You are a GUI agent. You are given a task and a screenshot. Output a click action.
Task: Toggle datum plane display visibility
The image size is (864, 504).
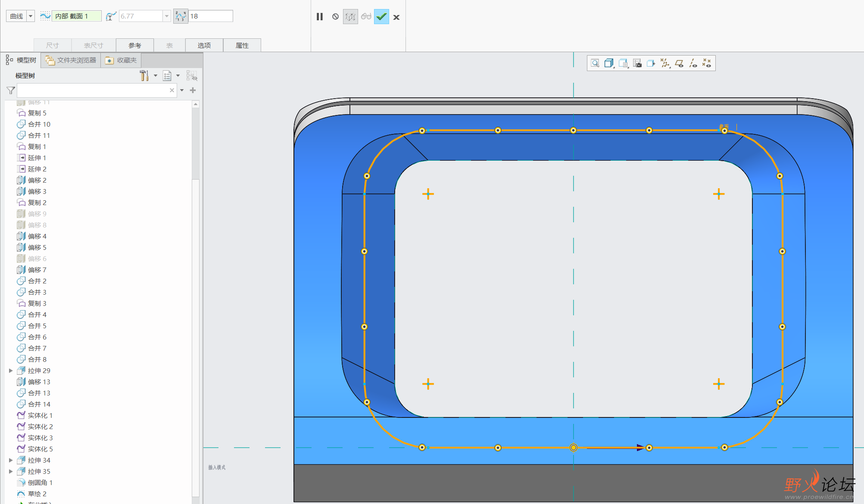pos(679,63)
